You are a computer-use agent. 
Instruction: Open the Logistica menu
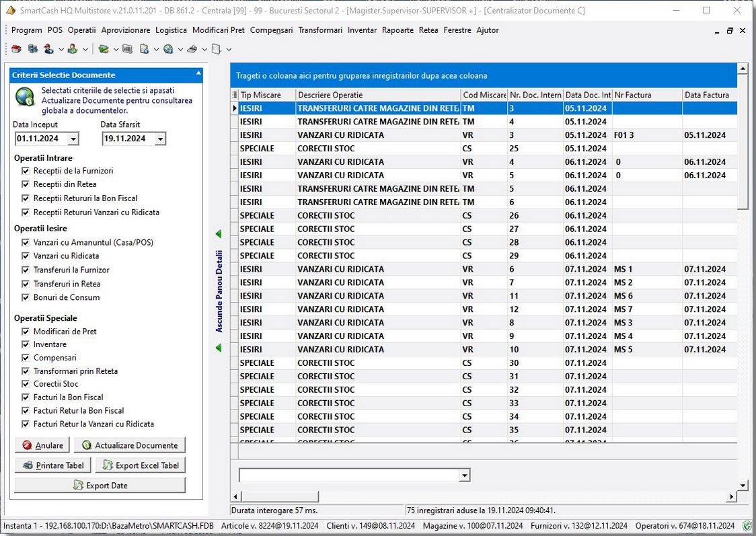click(x=171, y=30)
